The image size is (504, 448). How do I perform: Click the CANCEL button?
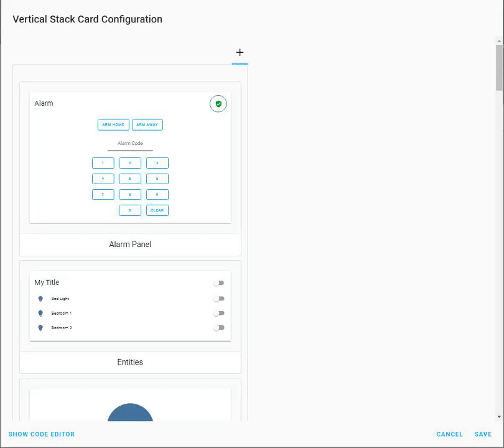[449, 434]
